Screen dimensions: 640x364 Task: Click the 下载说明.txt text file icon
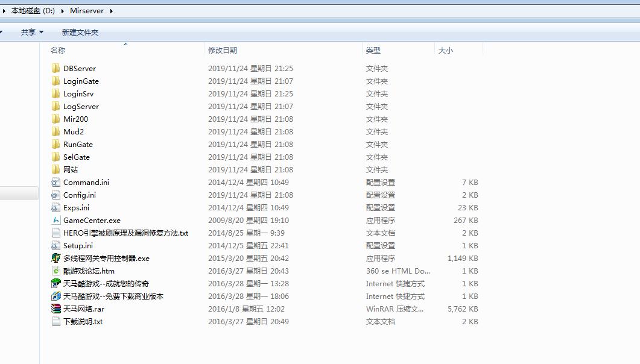coord(55,321)
